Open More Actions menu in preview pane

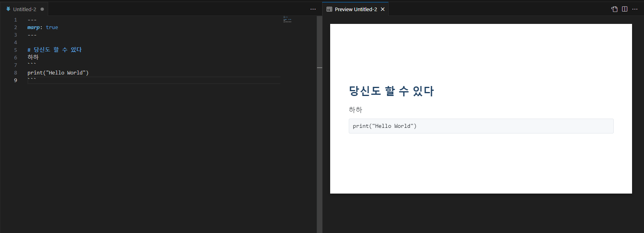pyautogui.click(x=635, y=9)
